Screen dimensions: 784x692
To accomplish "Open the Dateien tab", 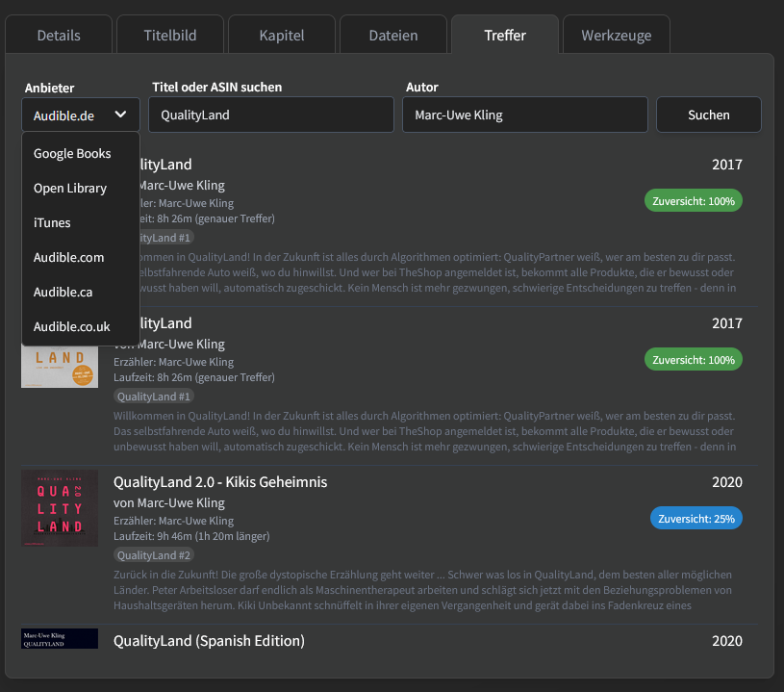I will tap(392, 35).
